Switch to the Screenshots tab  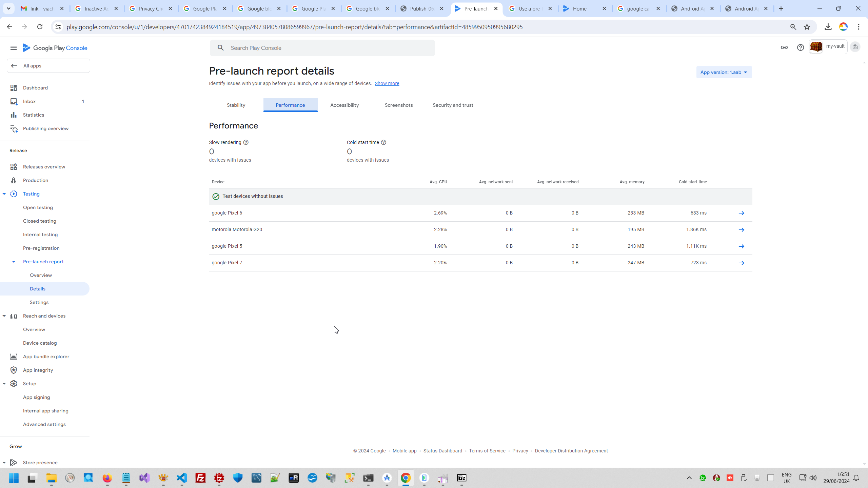398,105
